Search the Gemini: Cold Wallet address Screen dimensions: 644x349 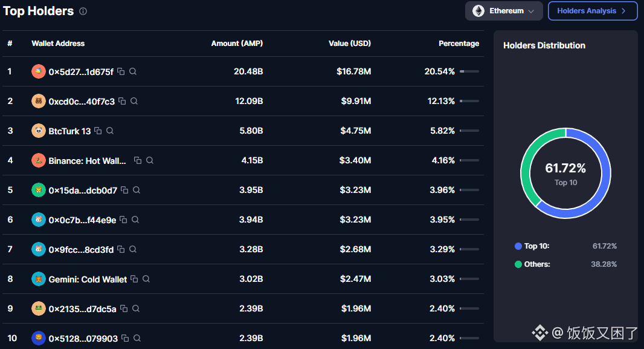coord(146,279)
